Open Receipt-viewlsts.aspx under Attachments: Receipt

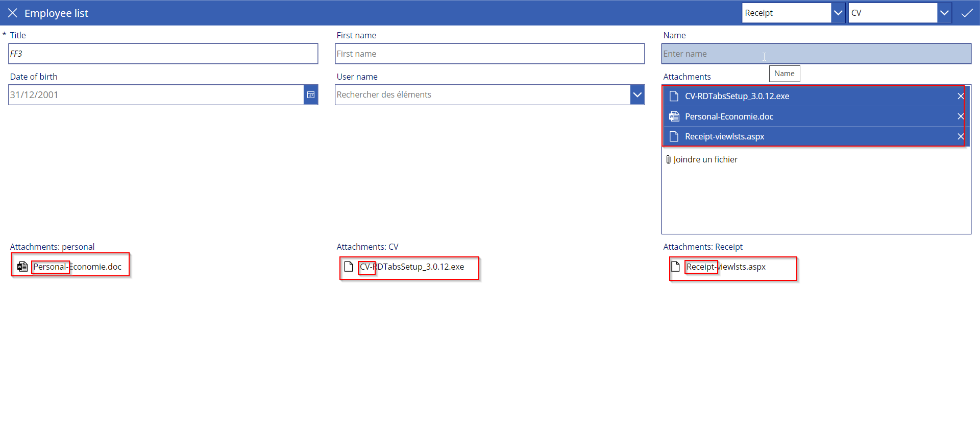point(725,267)
